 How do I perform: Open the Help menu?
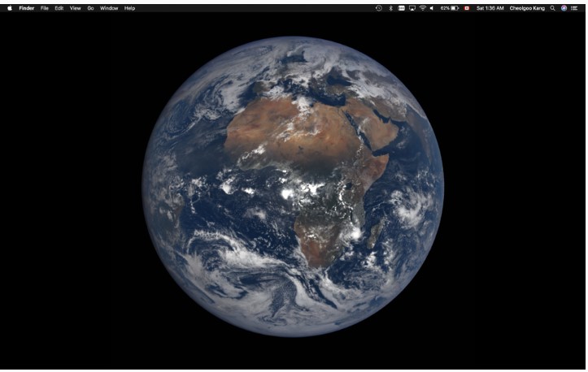[x=130, y=8]
